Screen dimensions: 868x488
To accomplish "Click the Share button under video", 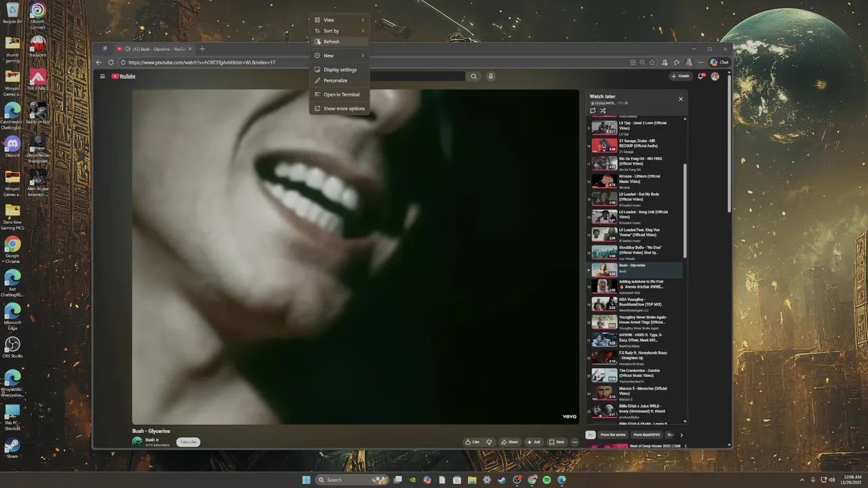I will tap(510, 442).
